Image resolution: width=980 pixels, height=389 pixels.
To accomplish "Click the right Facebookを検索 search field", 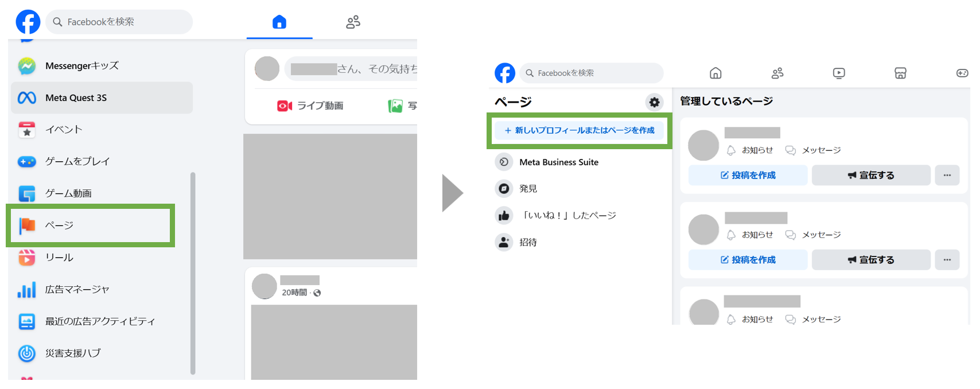I will click(592, 73).
